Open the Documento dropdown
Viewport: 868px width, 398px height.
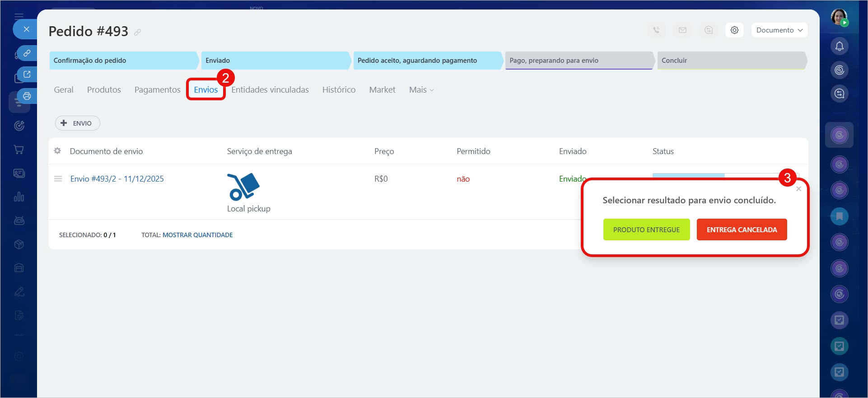tap(779, 30)
